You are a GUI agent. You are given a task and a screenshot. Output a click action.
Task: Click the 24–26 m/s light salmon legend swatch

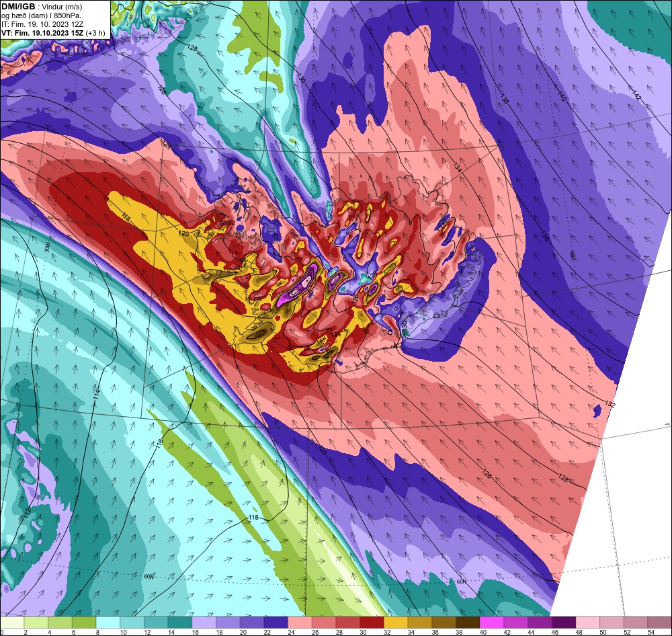pos(300,623)
